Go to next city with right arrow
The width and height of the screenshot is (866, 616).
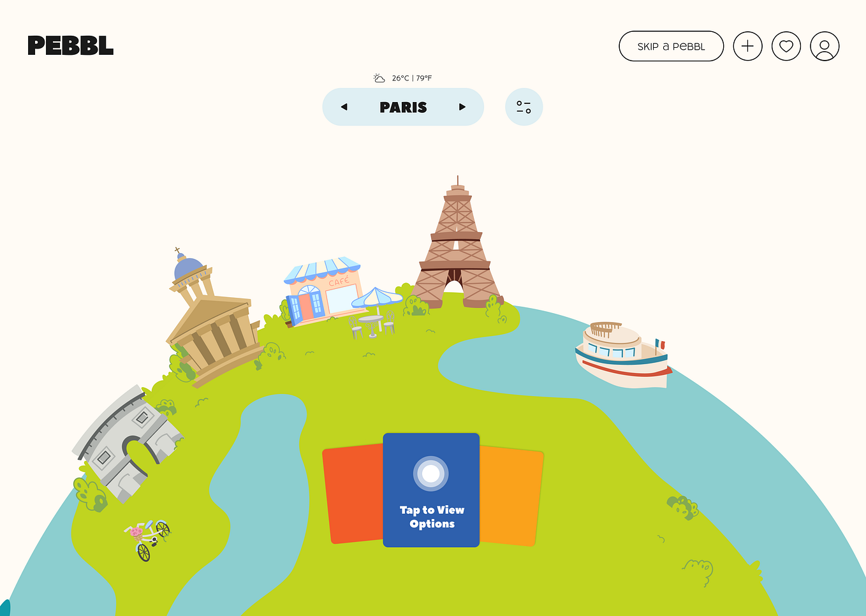(462, 107)
